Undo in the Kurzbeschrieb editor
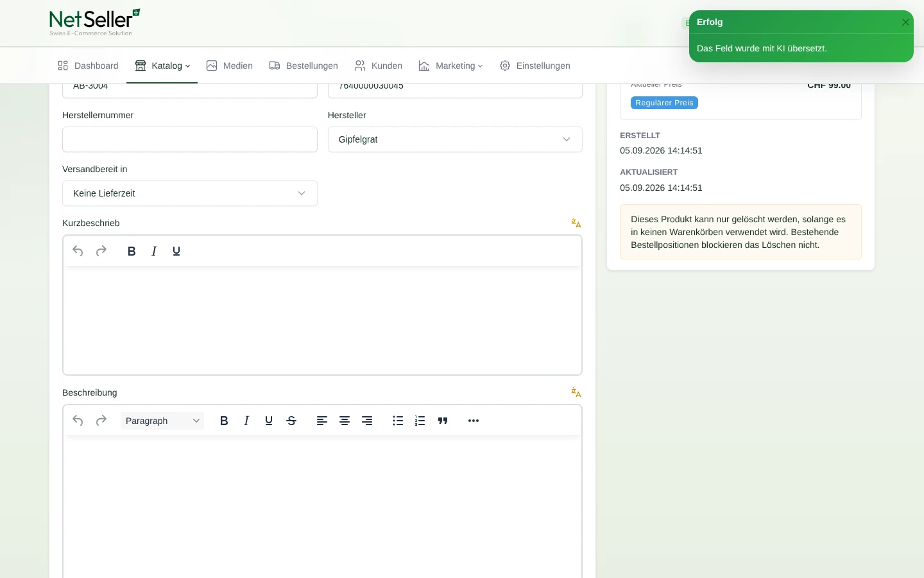Viewport: 924px width, 578px height. [78, 251]
